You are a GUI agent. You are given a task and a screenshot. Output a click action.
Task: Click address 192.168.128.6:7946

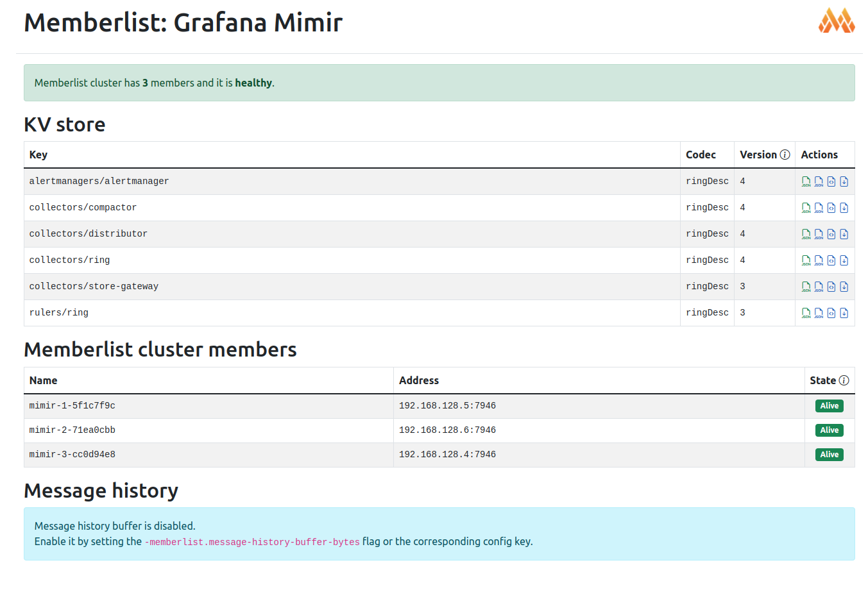click(447, 430)
